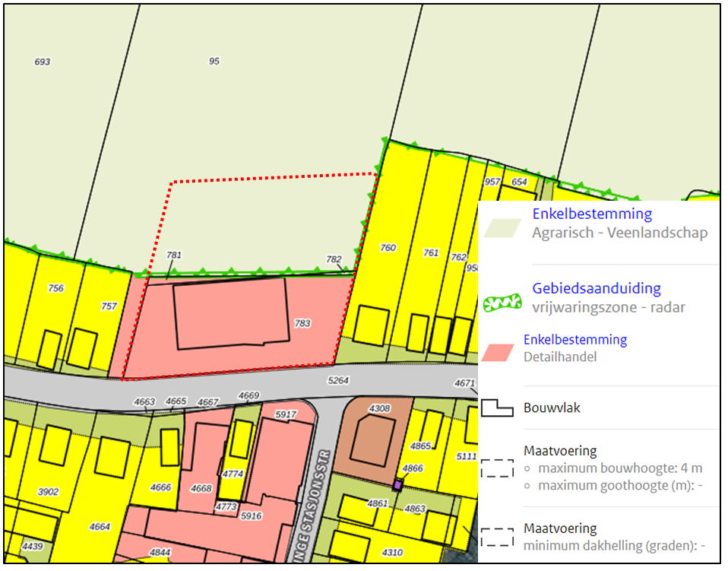Screen dimensions: 728x571
Task: Click parcel label 5916
Action: (252, 515)
